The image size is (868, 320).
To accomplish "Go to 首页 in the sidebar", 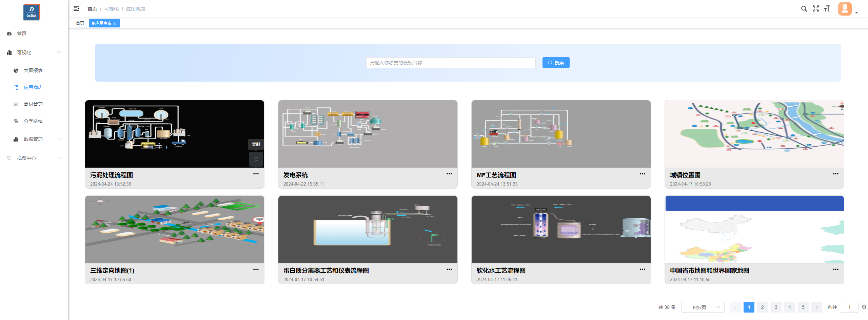I will [x=34, y=34].
